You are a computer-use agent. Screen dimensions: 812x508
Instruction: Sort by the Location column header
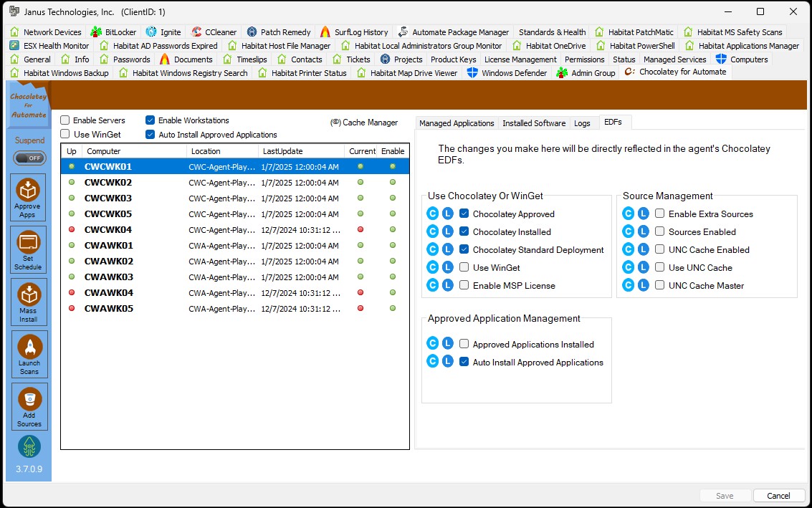click(x=223, y=151)
